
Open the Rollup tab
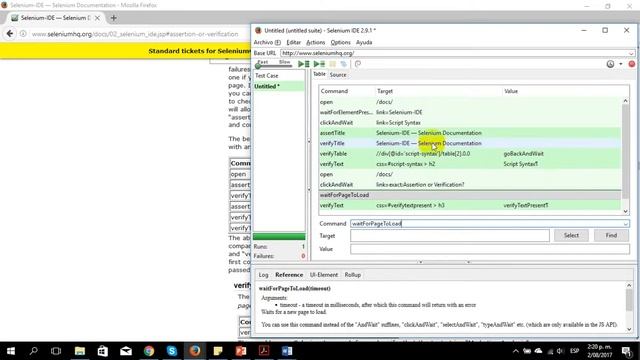pos(353,275)
